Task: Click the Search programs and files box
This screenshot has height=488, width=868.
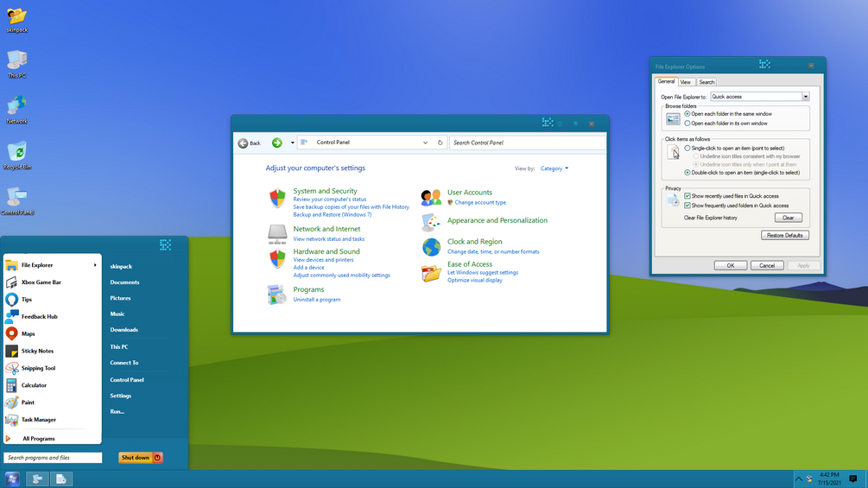Action: [53, 458]
